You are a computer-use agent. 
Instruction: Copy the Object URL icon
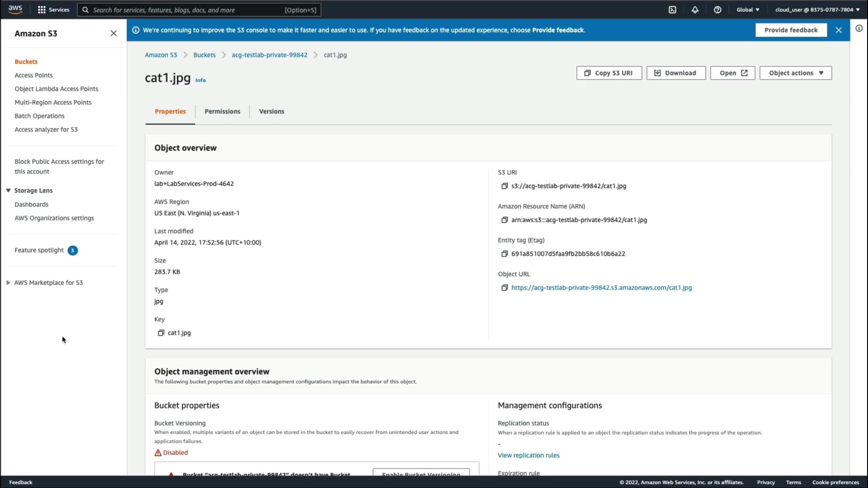tap(505, 288)
